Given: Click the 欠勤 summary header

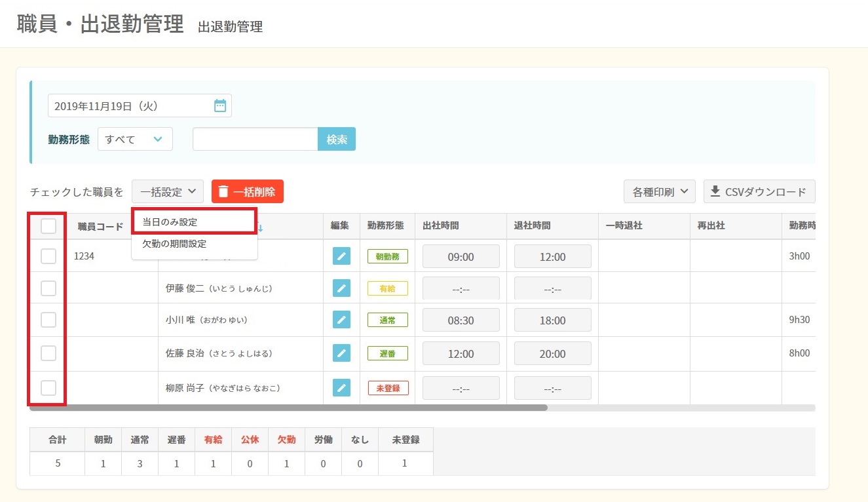Looking at the screenshot, I should tap(287, 440).
